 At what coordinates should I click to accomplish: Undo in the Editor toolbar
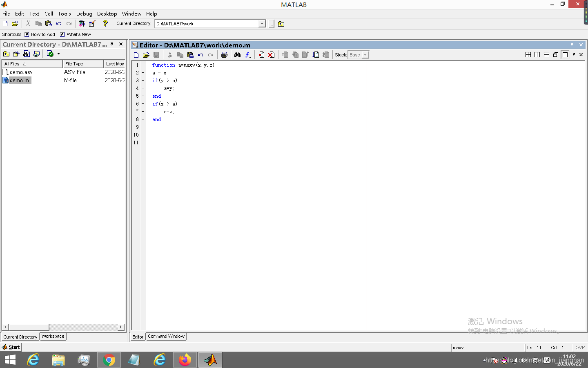coord(200,55)
